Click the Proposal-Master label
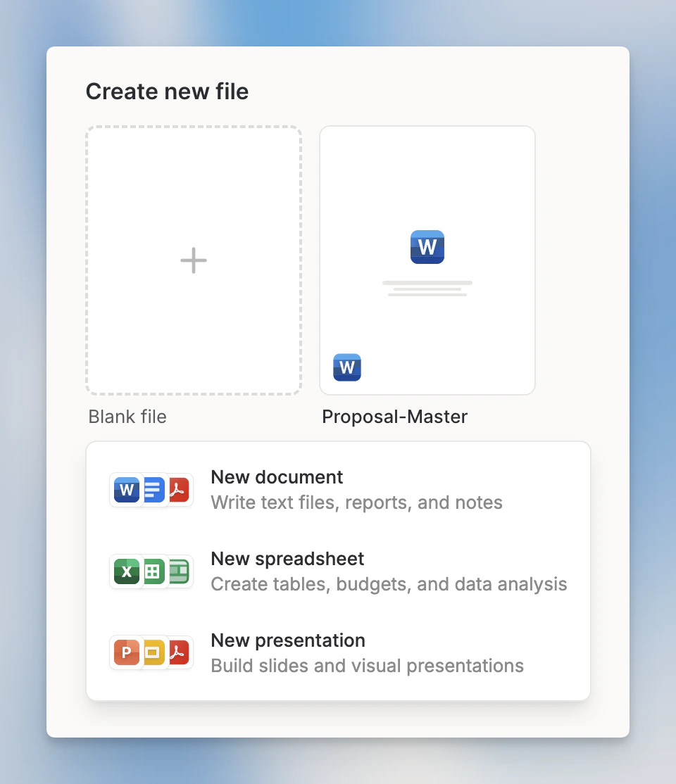 tap(394, 417)
